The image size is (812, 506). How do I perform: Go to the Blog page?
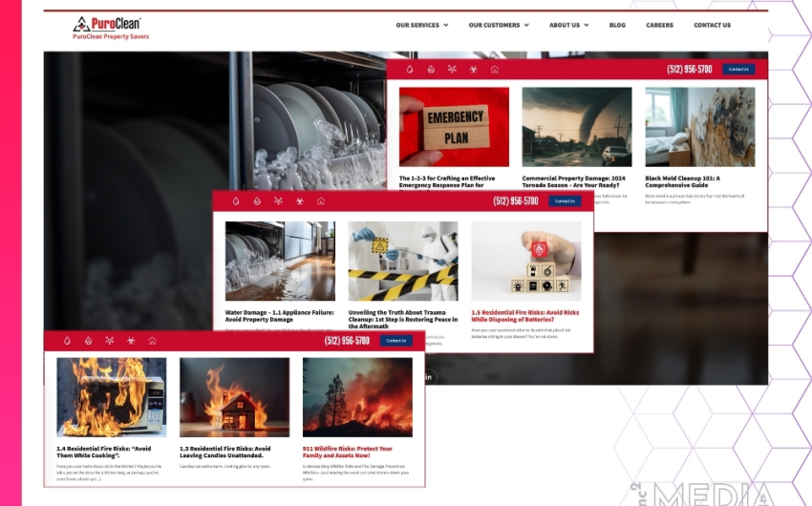point(617,25)
